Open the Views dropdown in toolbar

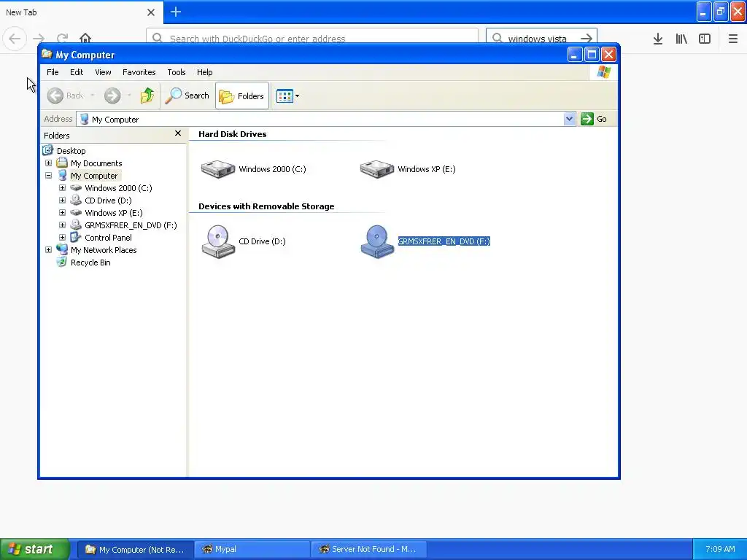pos(287,96)
